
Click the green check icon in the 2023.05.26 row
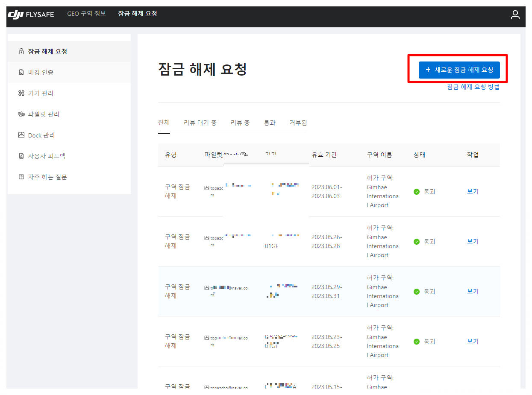417,242
